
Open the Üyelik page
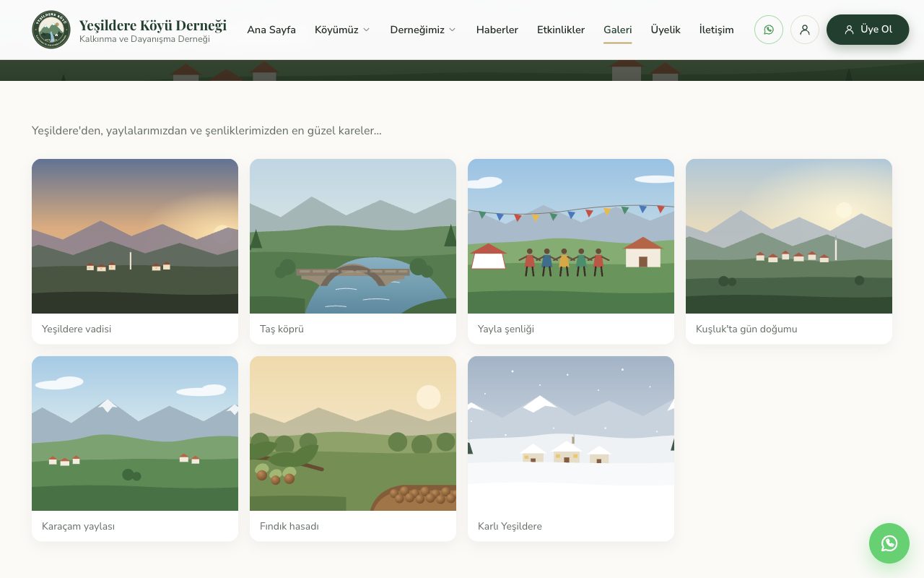[666, 30]
